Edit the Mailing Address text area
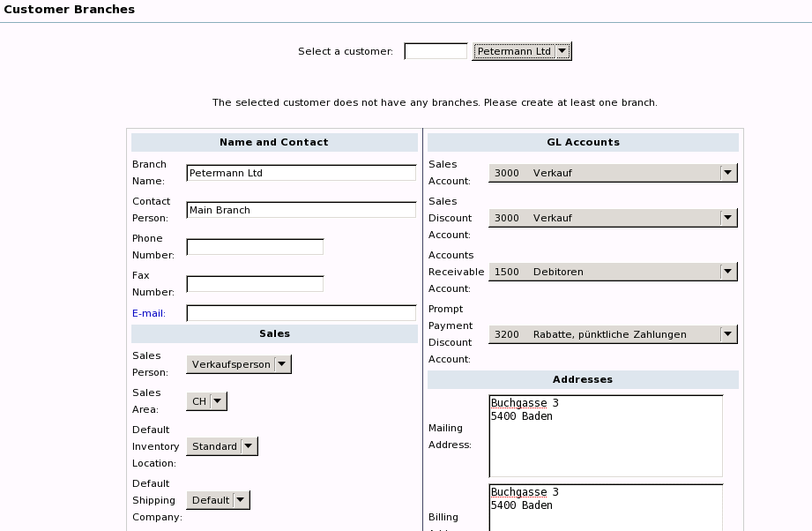 click(x=606, y=437)
